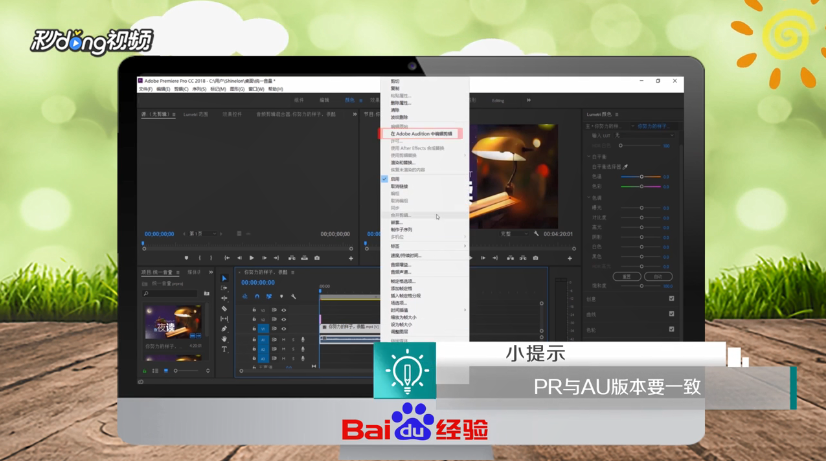Click the white balance eyedropper

click(625, 167)
